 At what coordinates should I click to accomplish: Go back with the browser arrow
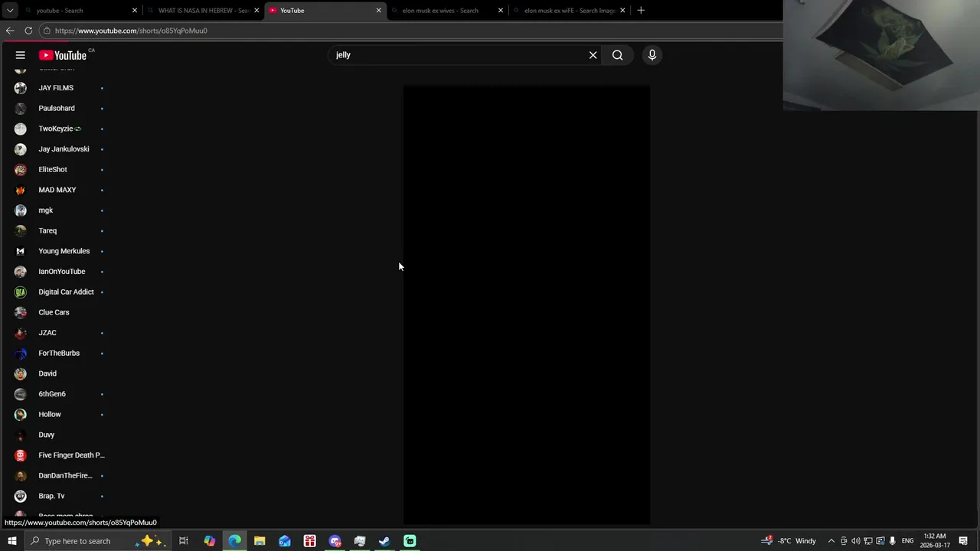[x=10, y=31]
